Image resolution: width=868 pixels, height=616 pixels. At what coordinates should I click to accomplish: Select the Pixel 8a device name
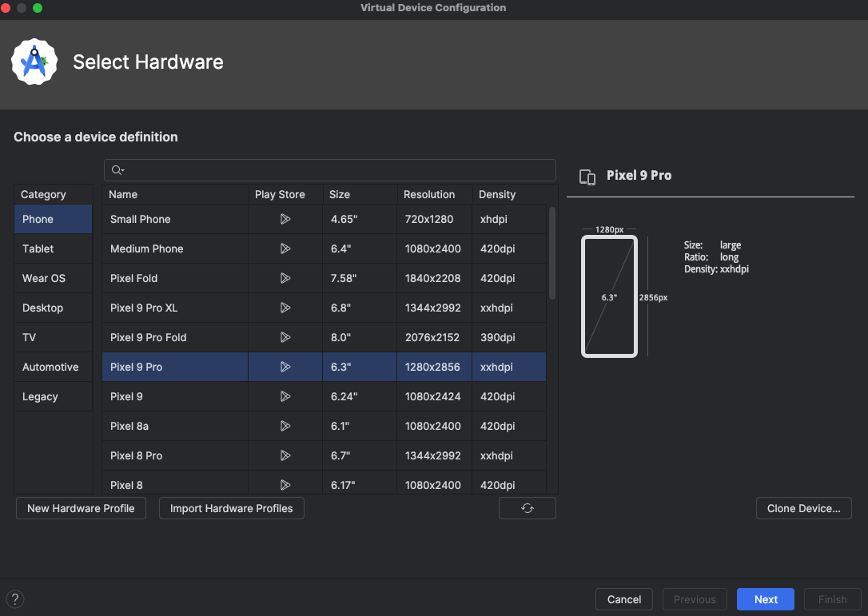pyautogui.click(x=129, y=426)
